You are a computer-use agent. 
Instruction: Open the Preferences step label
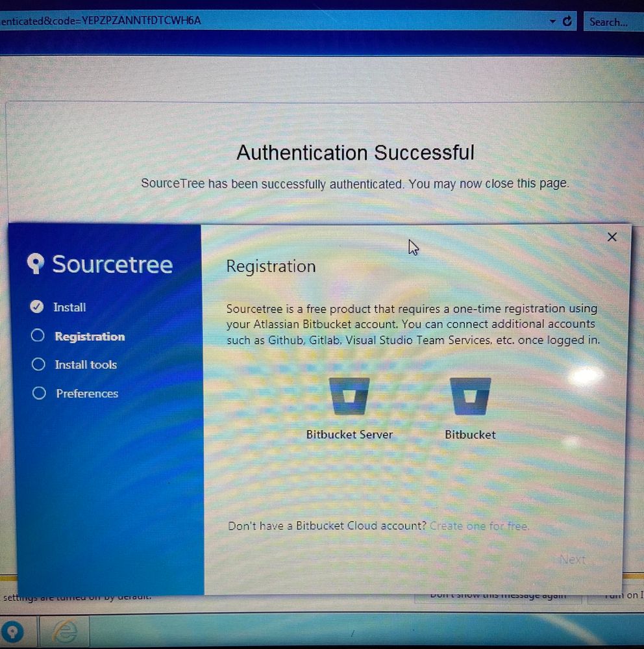[87, 393]
